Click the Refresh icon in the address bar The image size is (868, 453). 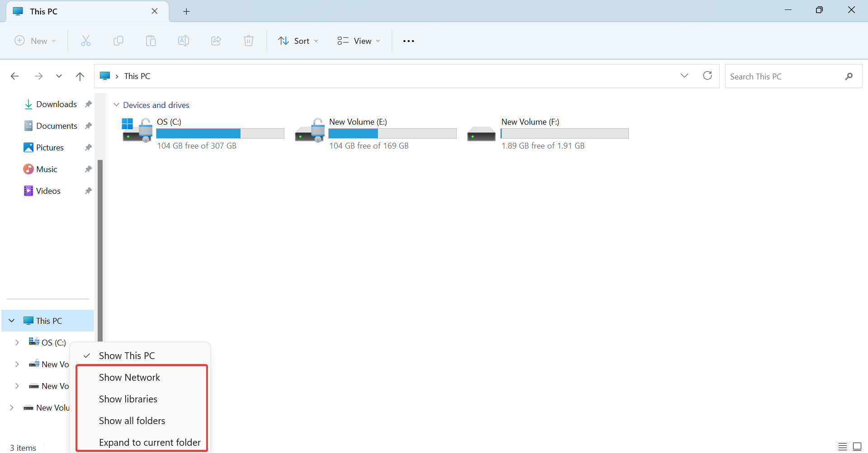(x=707, y=75)
